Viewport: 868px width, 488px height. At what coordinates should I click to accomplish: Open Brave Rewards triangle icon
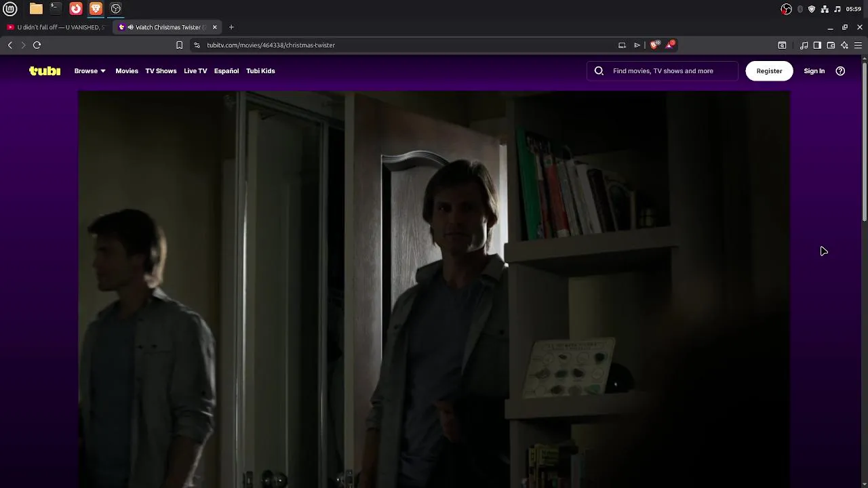pos(670,45)
